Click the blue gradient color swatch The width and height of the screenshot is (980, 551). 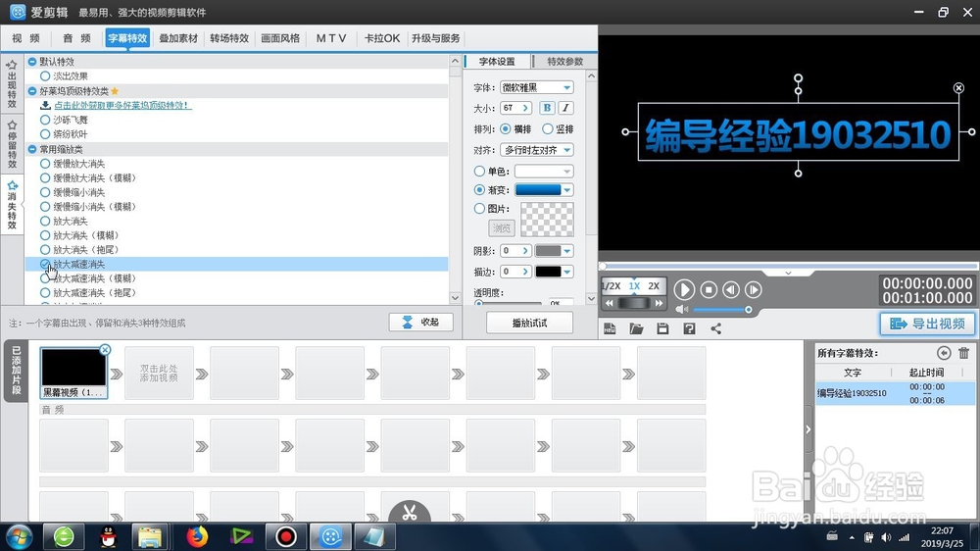tap(538, 189)
